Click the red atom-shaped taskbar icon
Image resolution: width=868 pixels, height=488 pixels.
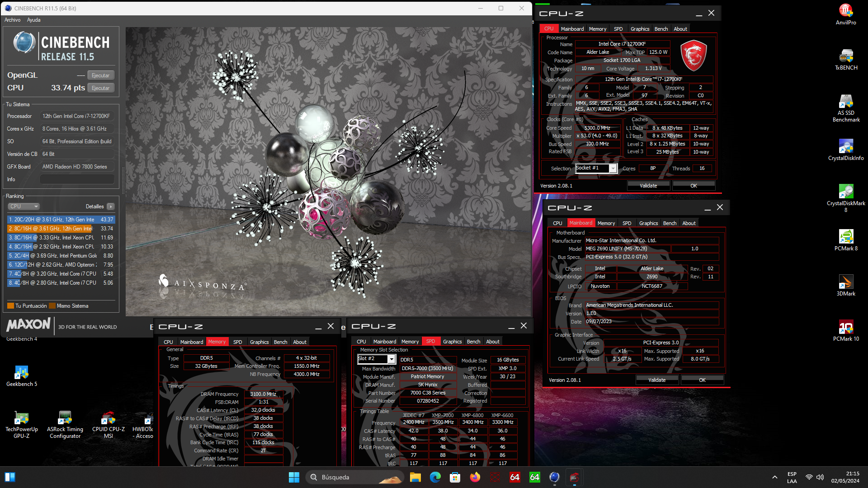click(x=495, y=477)
